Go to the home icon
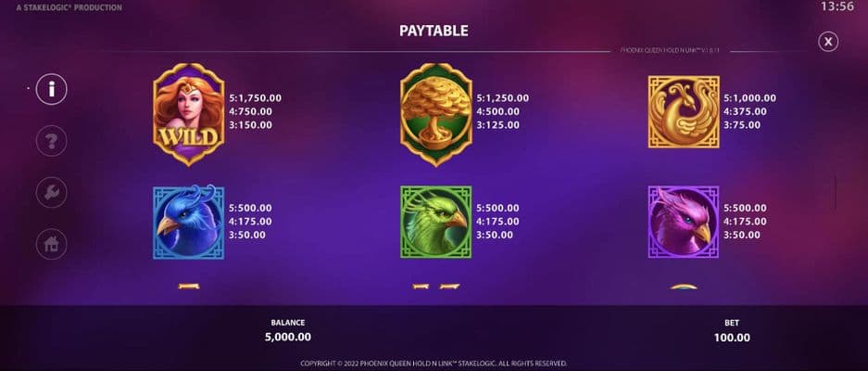868x371 pixels. coord(52,244)
